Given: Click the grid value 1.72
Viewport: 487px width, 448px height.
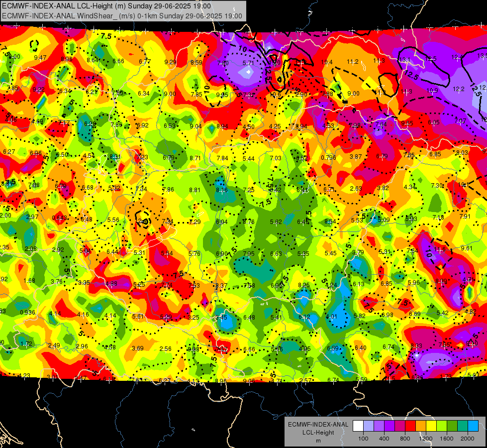Looking at the screenshot, I should coord(26,344).
